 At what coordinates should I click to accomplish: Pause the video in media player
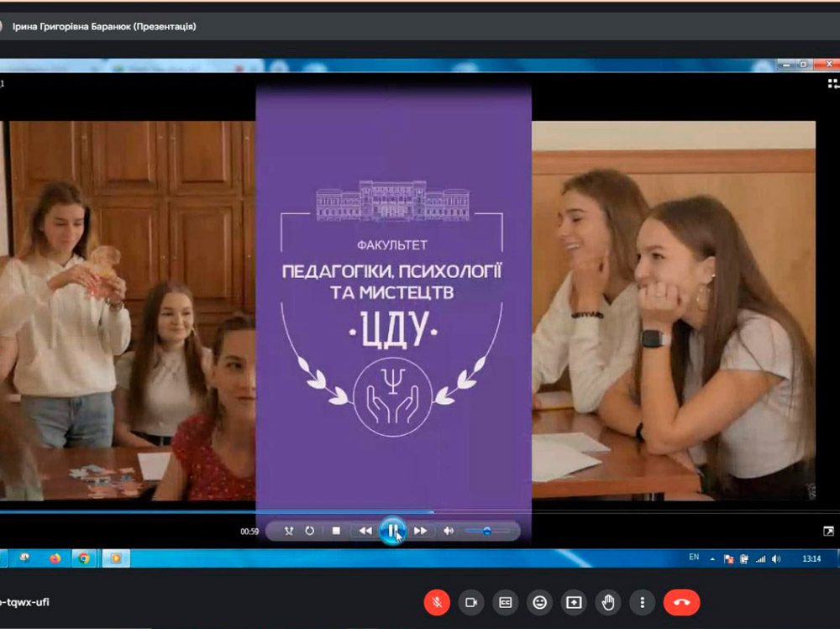click(392, 531)
